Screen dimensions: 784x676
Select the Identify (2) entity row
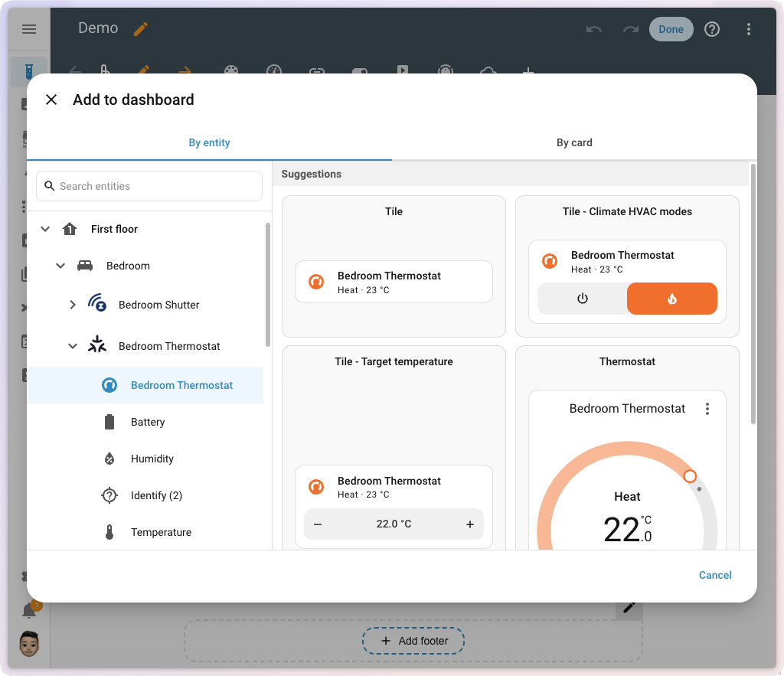(145, 495)
